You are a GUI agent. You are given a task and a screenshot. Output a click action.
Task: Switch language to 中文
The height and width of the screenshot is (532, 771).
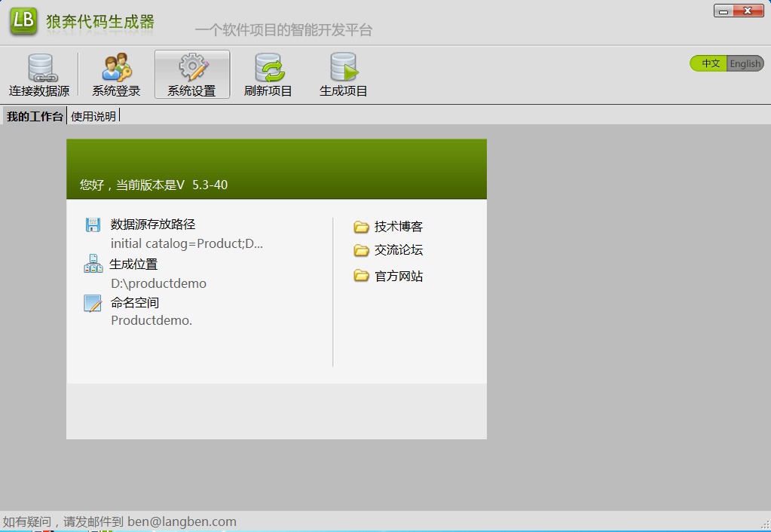[x=710, y=63]
